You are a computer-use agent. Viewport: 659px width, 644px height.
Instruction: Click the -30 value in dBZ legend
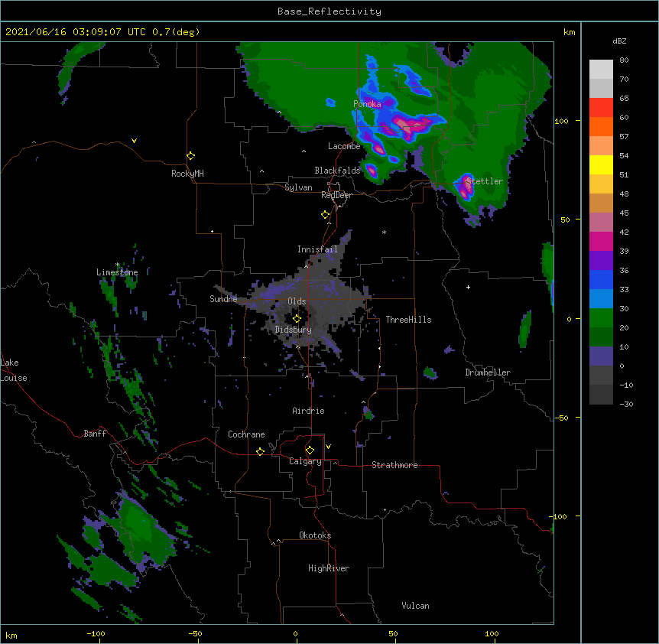coord(626,405)
